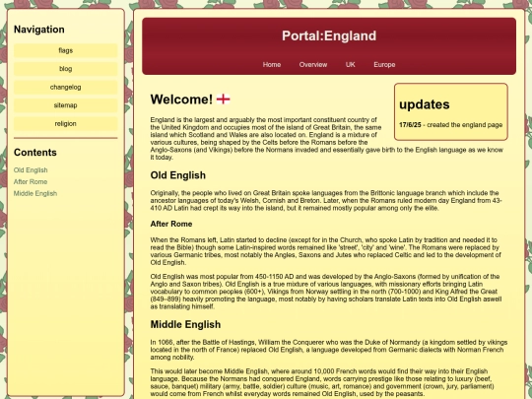Viewport: 532px width, 399px height.
Task: Open the religion navigation button
Action: [65, 124]
